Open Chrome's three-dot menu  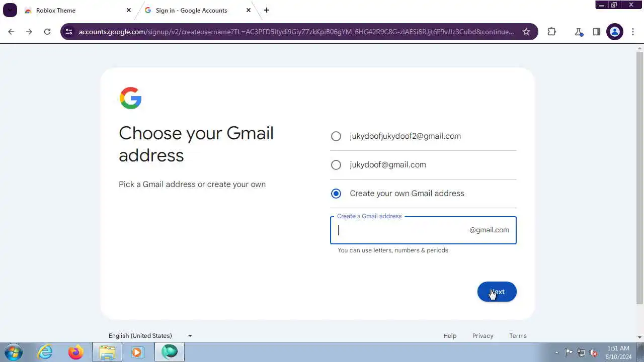[633, 32]
